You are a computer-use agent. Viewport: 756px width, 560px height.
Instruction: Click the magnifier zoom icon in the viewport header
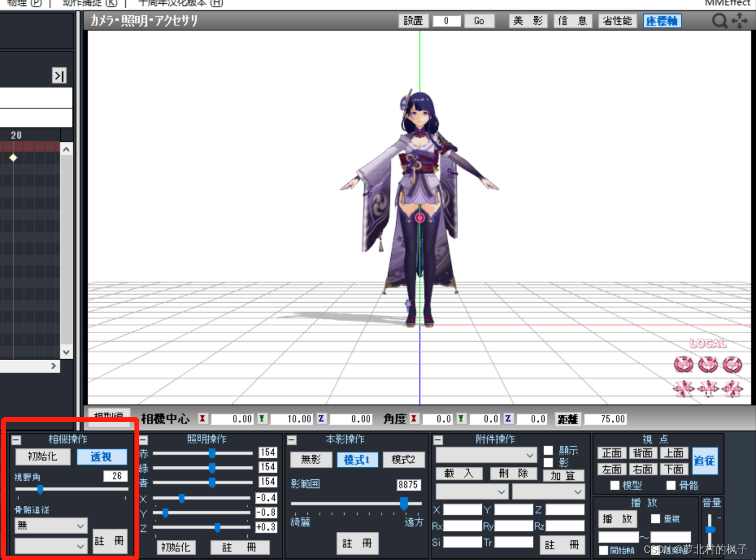(x=719, y=21)
